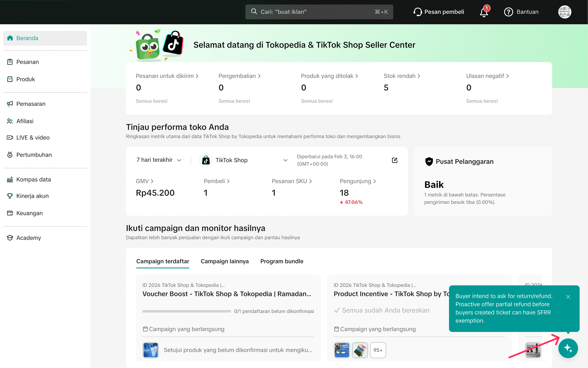Open Ulasan negatif details

488,76
